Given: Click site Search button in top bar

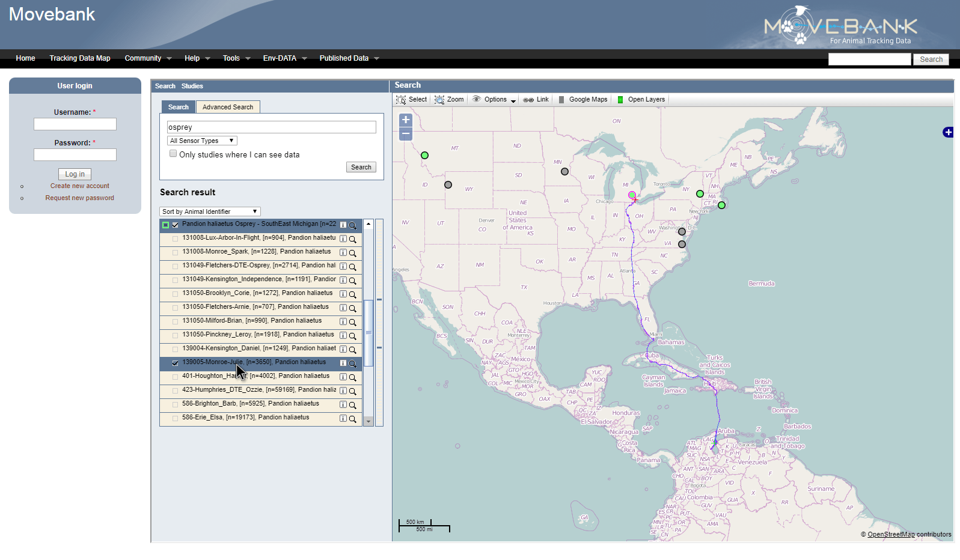Looking at the screenshot, I should pyautogui.click(x=931, y=59).
